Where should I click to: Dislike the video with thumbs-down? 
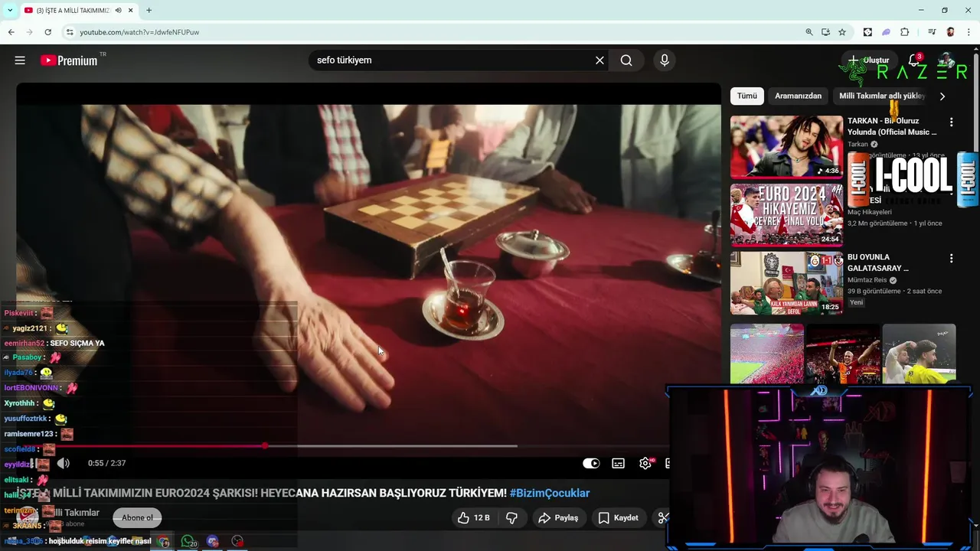[511, 518]
